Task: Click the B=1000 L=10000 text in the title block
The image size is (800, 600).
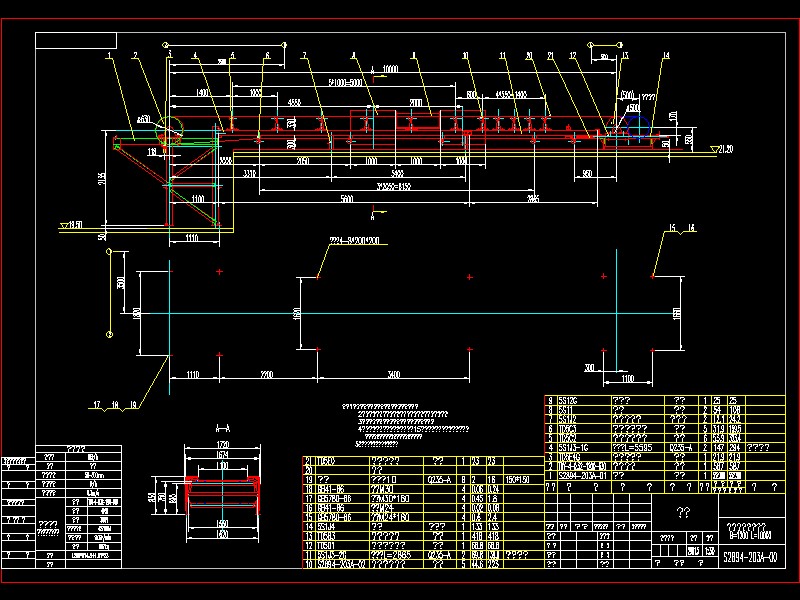Action: (750, 535)
